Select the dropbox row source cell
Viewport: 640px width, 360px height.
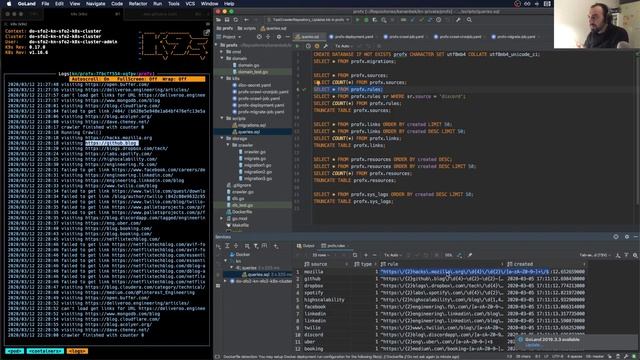tap(314, 286)
